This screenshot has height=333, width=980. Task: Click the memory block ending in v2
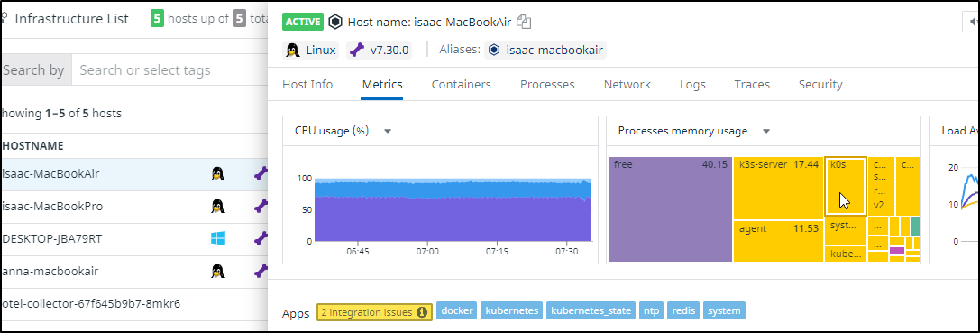pyautogui.click(x=881, y=186)
